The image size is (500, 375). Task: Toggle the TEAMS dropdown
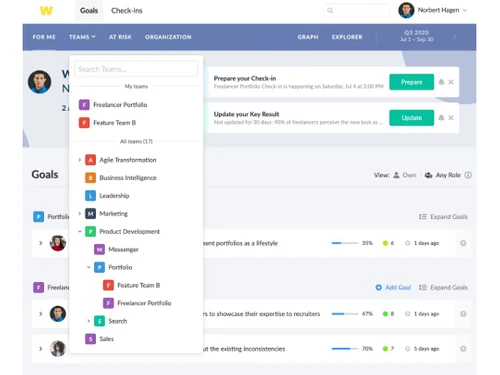(82, 37)
